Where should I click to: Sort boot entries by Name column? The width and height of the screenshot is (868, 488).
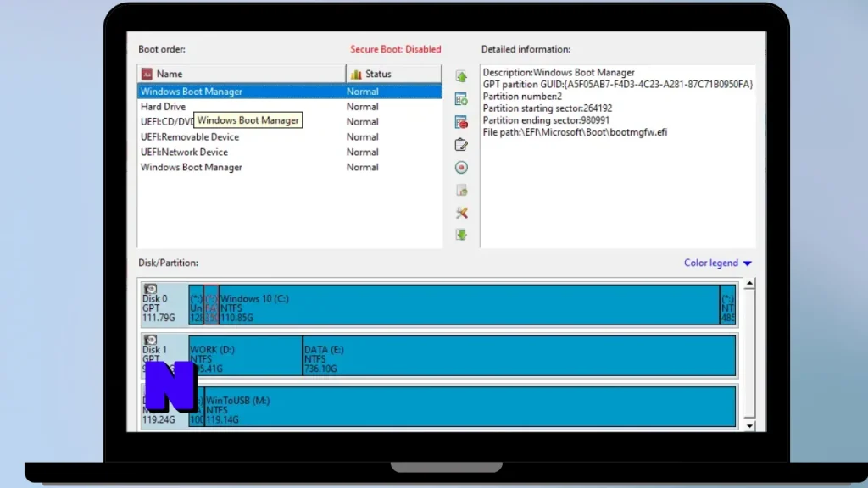click(242, 74)
